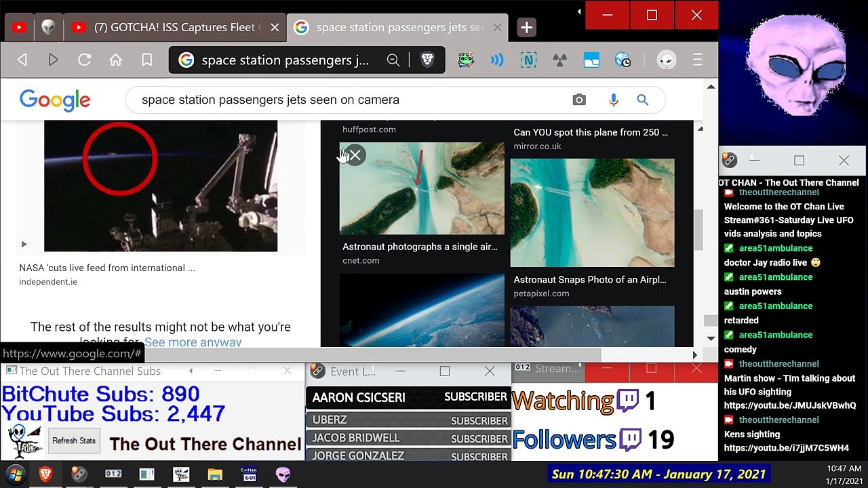Open the ExifTool GUI taskbar icon
Image resolution: width=868 pixels, height=488 pixels.
[x=249, y=474]
